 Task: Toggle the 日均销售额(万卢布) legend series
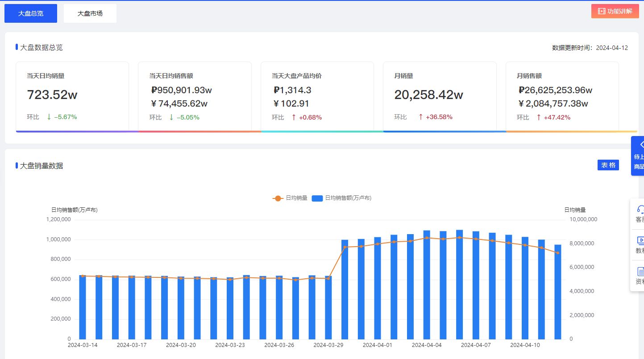click(x=341, y=198)
